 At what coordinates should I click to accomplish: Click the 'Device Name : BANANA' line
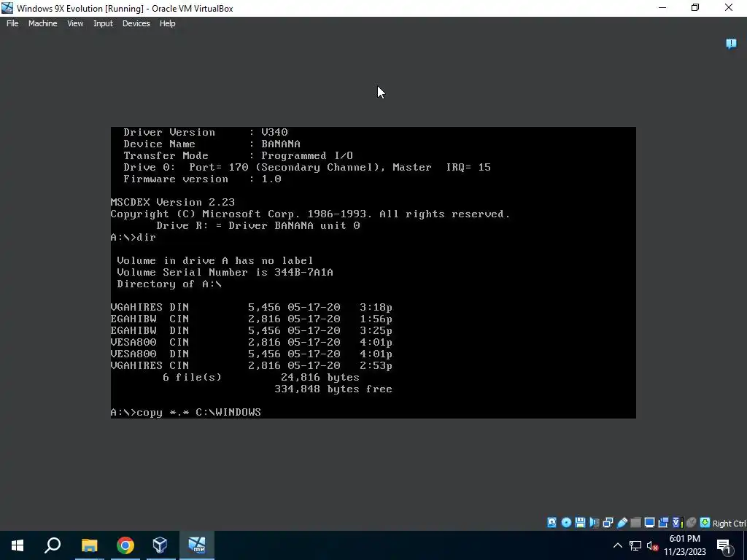(x=212, y=144)
